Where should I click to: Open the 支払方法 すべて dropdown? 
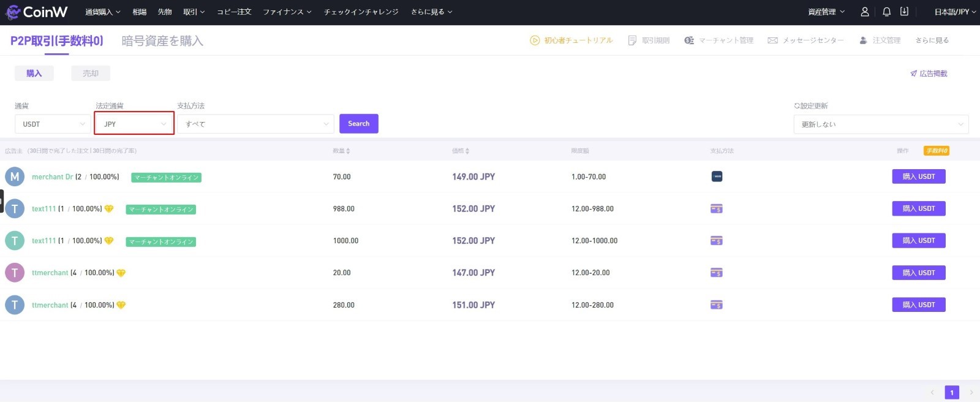point(256,124)
